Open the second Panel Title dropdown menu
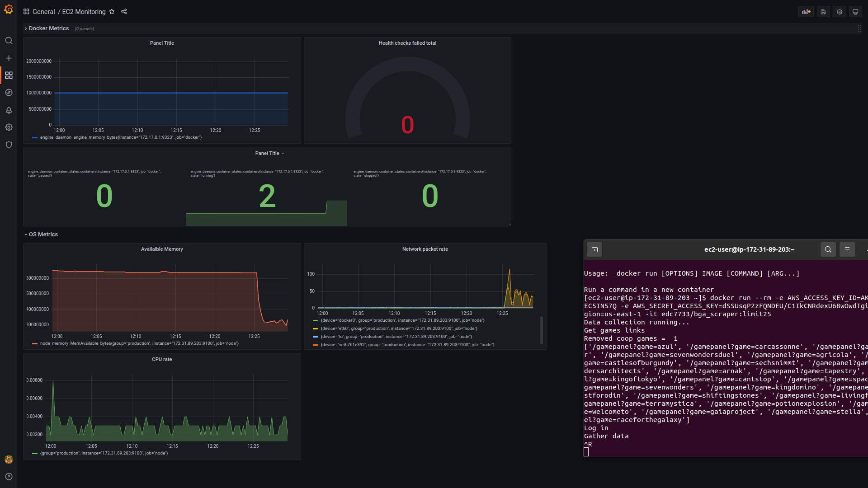Screen dimensions: 868x488 click(x=270, y=153)
